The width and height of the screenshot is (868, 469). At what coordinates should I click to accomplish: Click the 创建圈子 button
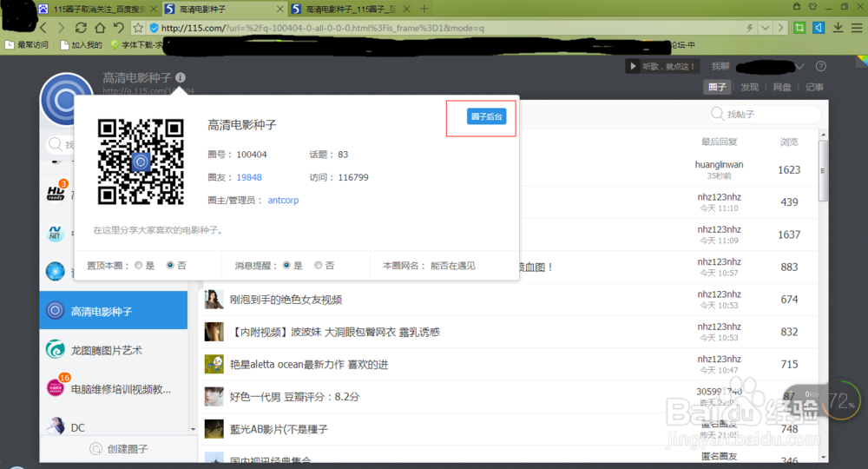click(118, 448)
